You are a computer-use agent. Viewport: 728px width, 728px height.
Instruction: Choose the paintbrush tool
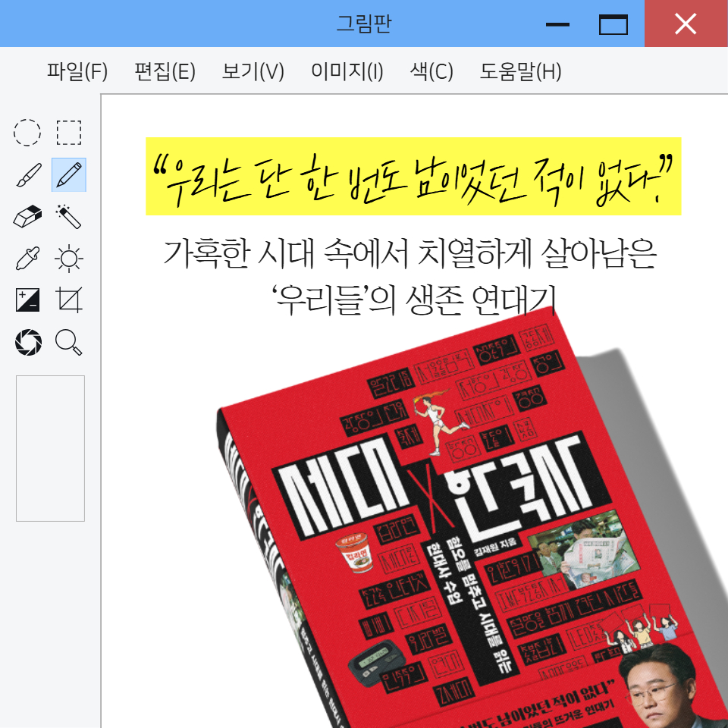pyautogui.click(x=28, y=174)
